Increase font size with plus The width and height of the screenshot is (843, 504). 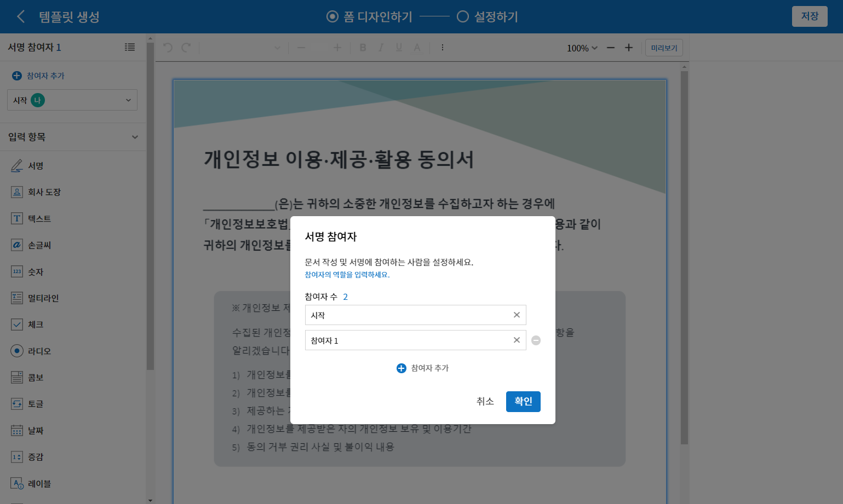[x=337, y=48]
